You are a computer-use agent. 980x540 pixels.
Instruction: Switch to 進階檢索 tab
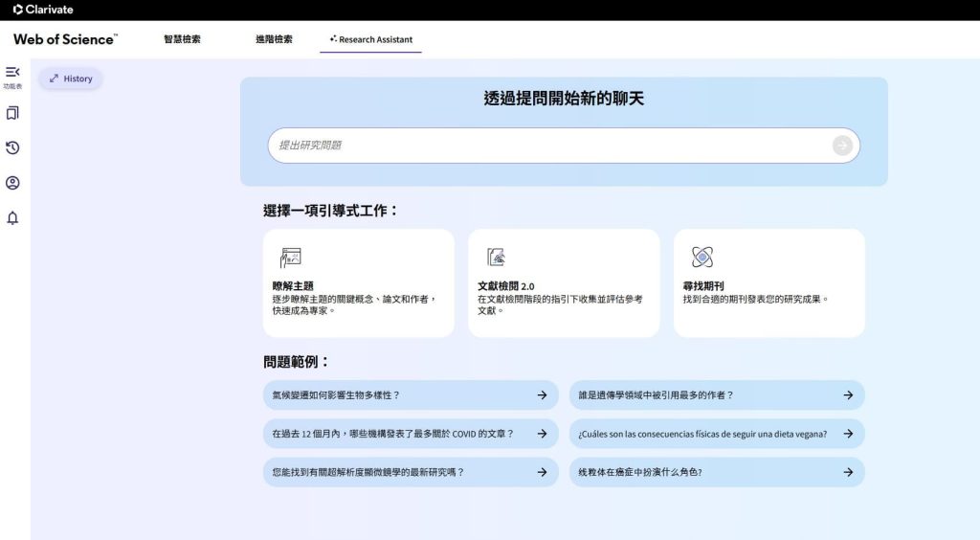tap(274, 39)
